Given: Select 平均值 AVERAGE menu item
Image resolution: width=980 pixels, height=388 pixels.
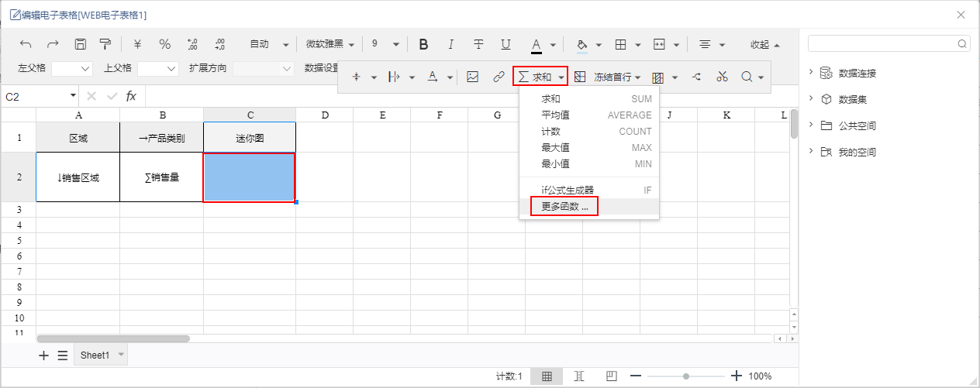Looking at the screenshot, I should [x=589, y=115].
